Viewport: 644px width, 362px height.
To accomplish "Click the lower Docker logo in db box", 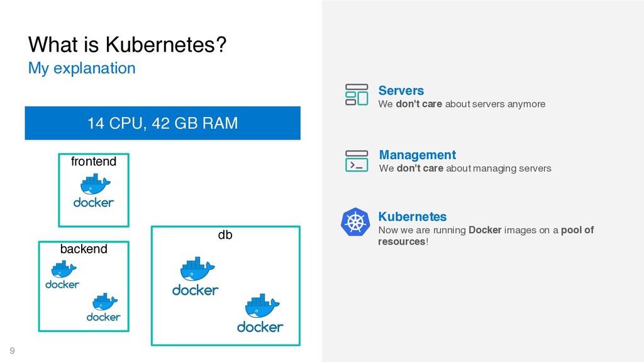I will point(260,313).
